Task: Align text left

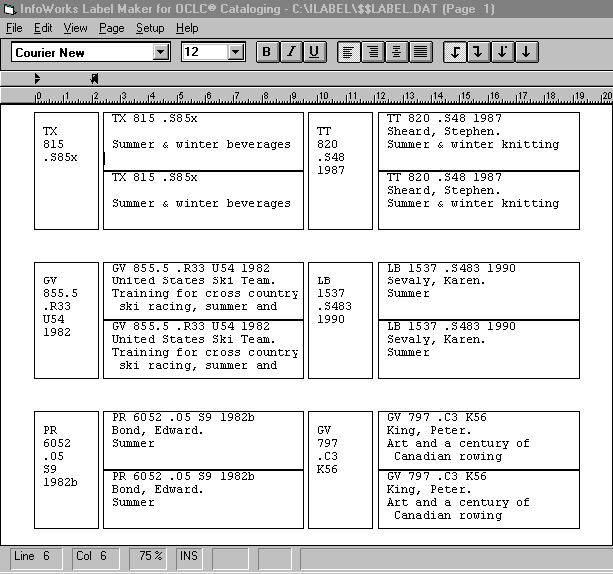Action: tap(349, 52)
